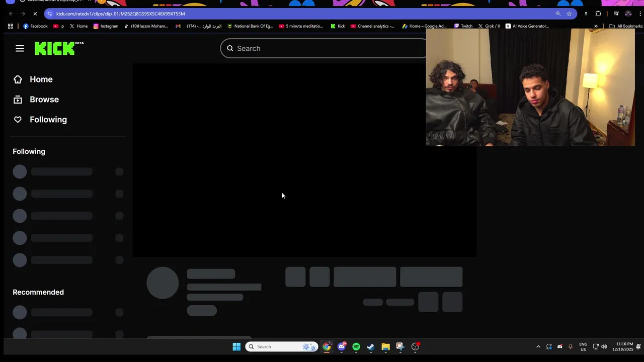Open the X Home bookmark
The width and height of the screenshot is (644, 362).
click(78, 26)
